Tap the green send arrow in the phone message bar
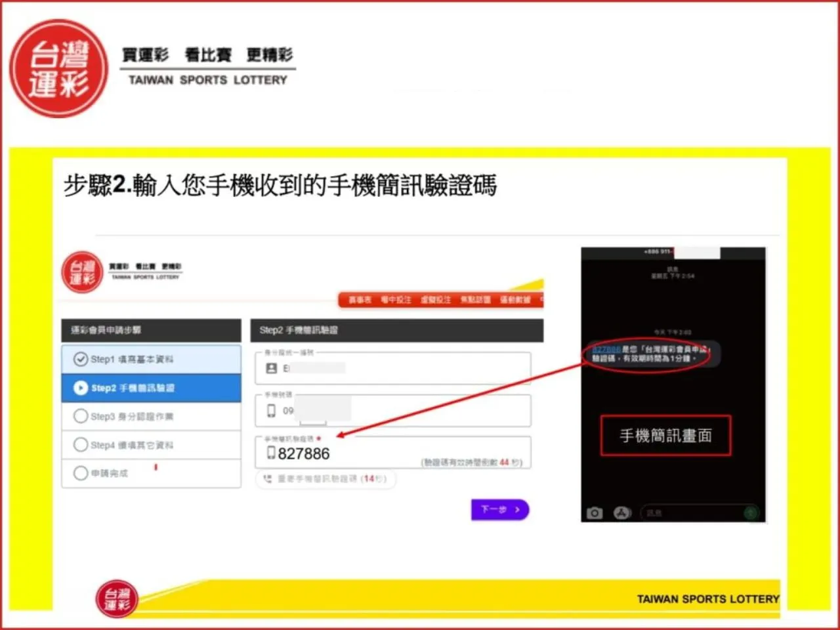840x630 pixels. pos(750,513)
